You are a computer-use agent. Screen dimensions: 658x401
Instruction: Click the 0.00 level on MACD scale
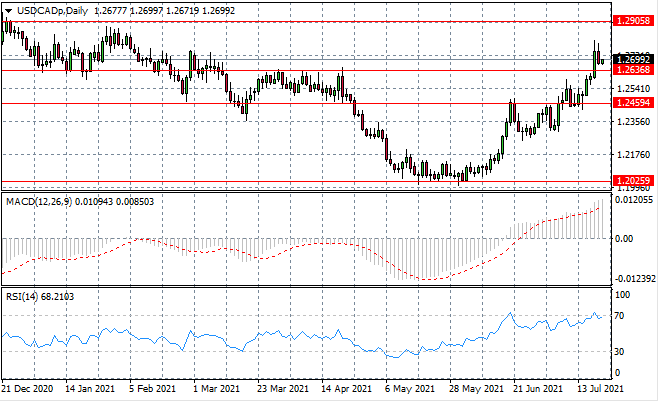[623, 238]
